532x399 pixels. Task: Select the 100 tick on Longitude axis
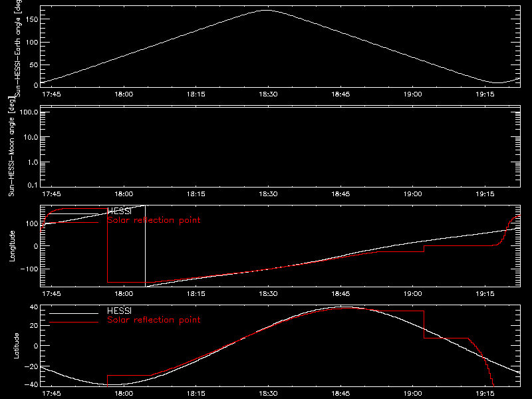(32, 223)
